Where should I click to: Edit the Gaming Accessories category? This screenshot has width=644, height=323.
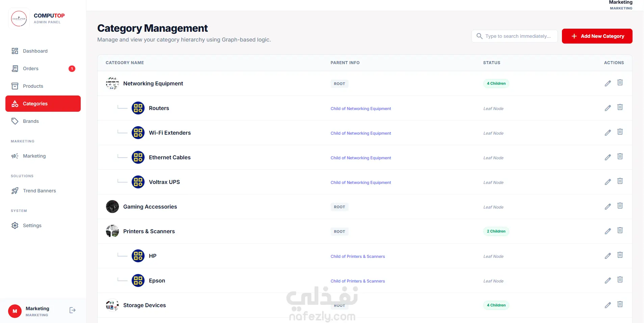click(x=608, y=207)
